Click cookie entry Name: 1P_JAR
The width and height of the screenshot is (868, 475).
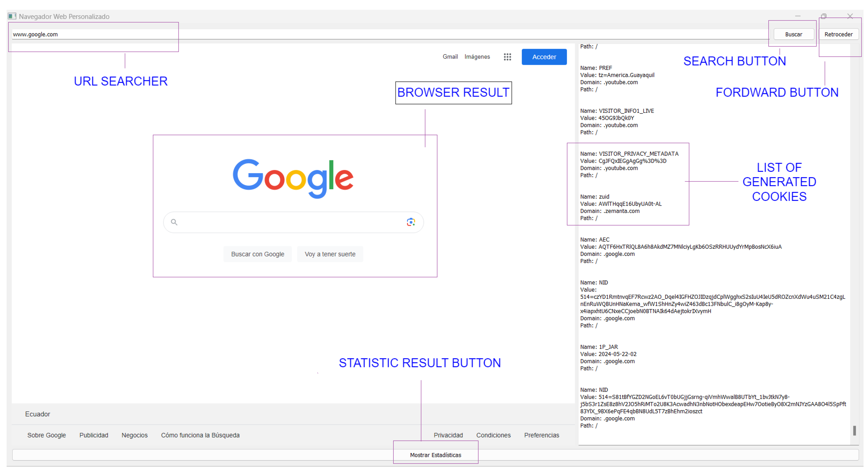[x=599, y=346]
